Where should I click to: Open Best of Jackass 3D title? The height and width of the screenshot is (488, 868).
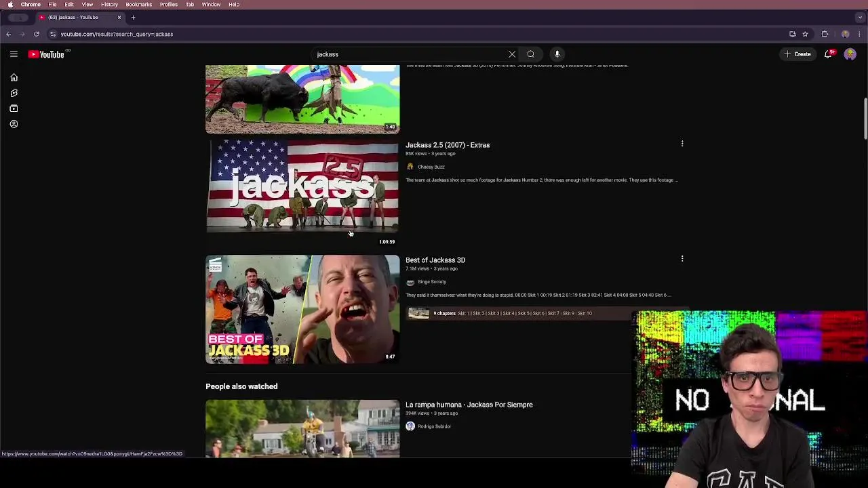click(x=435, y=260)
